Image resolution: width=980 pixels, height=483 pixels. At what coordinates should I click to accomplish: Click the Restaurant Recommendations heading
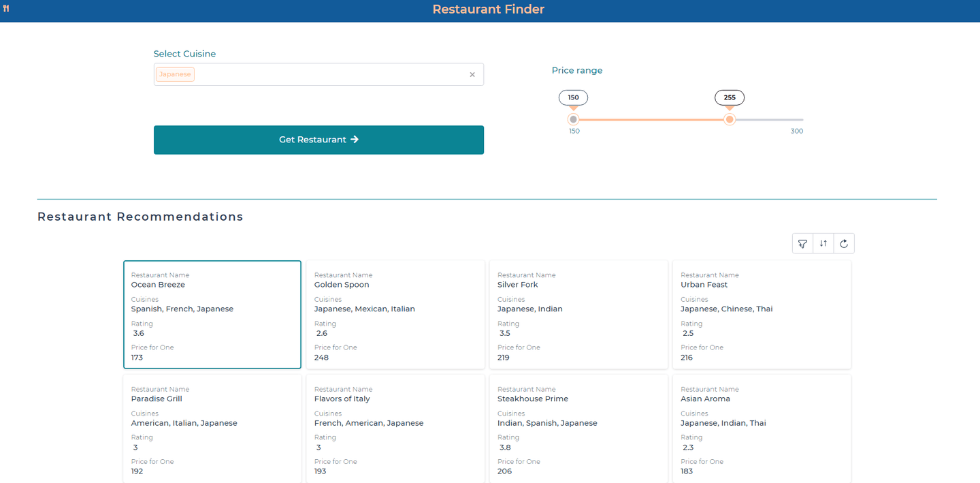(x=140, y=217)
